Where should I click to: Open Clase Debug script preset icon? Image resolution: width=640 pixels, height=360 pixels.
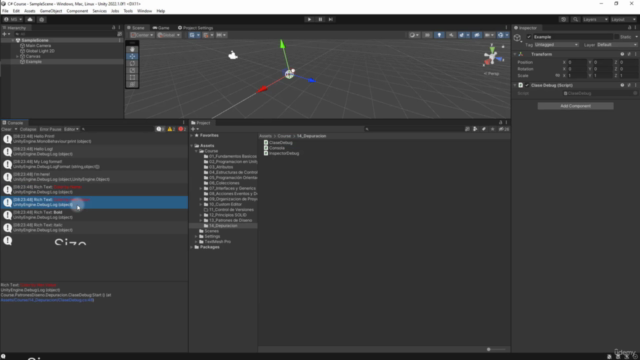[629, 85]
